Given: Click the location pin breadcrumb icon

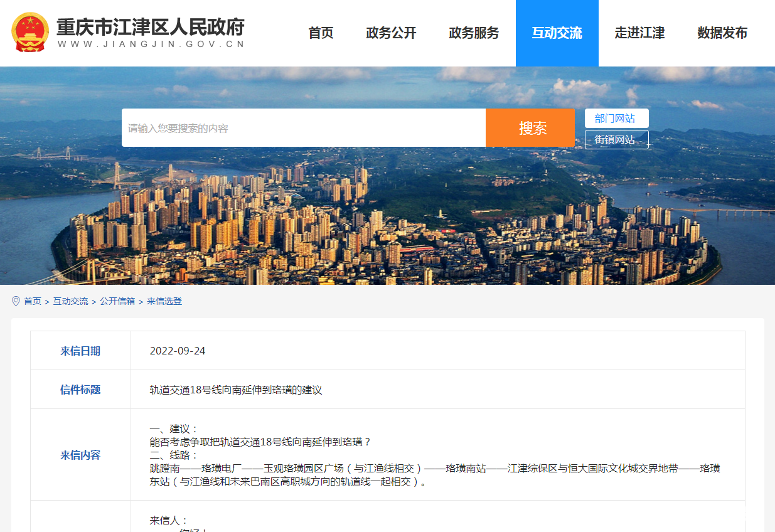Looking at the screenshot, I should [16, 301].
